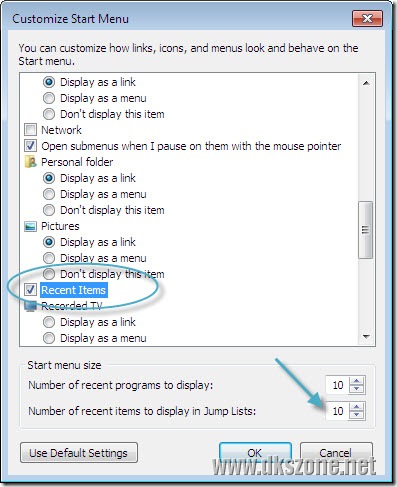Decrease recent items in Jump Lists count
The width and height of the screenshot is (397, 487).
tap(357, 415)
